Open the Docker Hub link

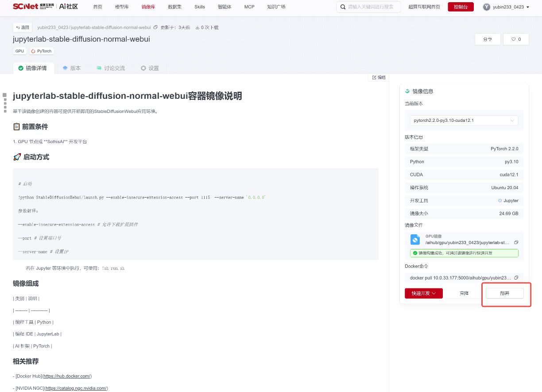(x=67, y=376)
